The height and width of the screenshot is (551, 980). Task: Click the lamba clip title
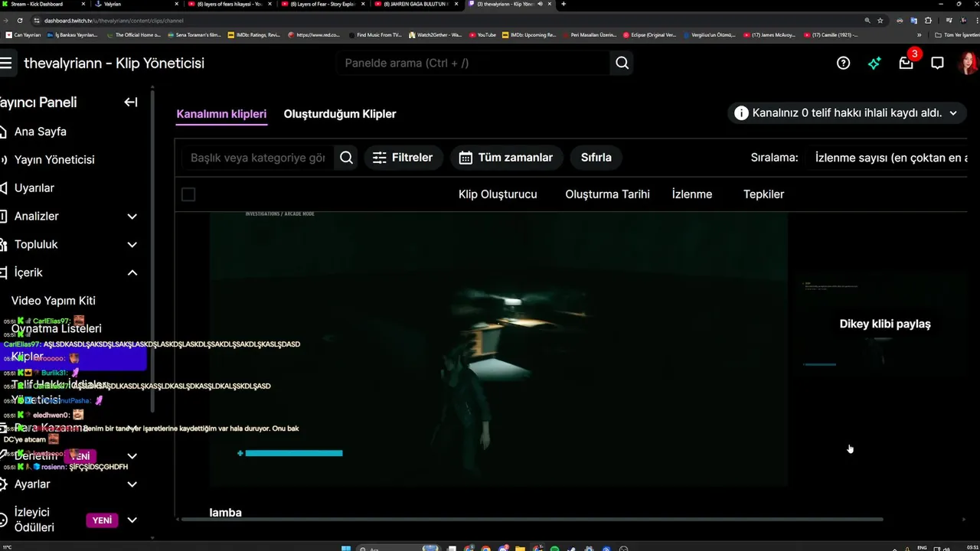tap(225, 513)
